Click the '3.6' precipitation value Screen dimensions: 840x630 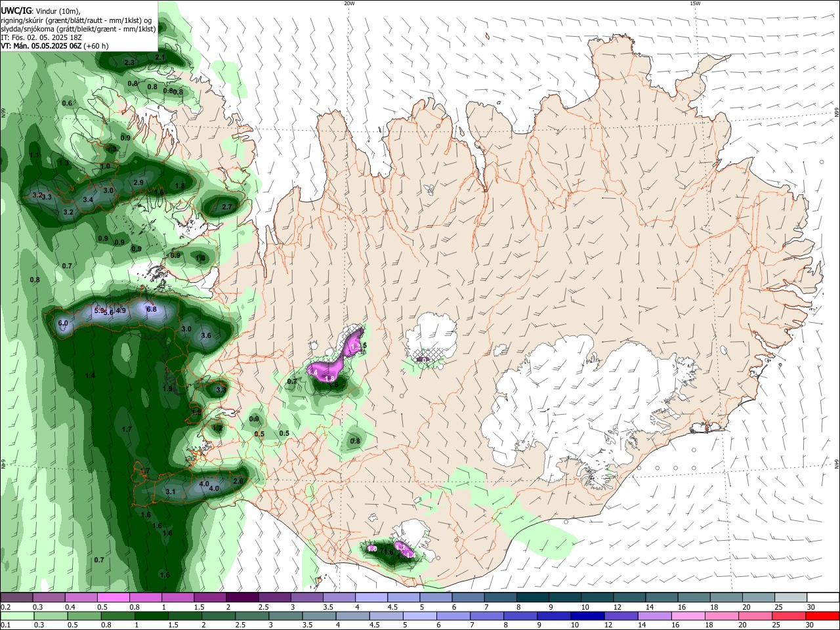206,336
